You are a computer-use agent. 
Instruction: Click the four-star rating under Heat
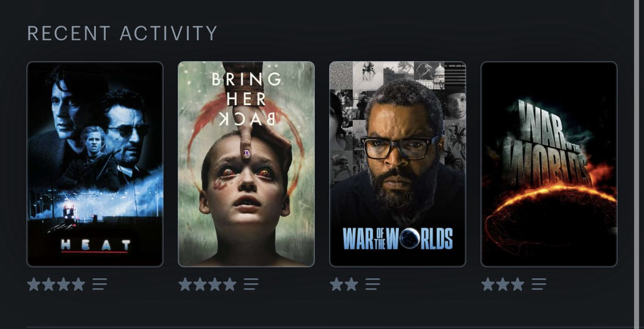point(56,284)
